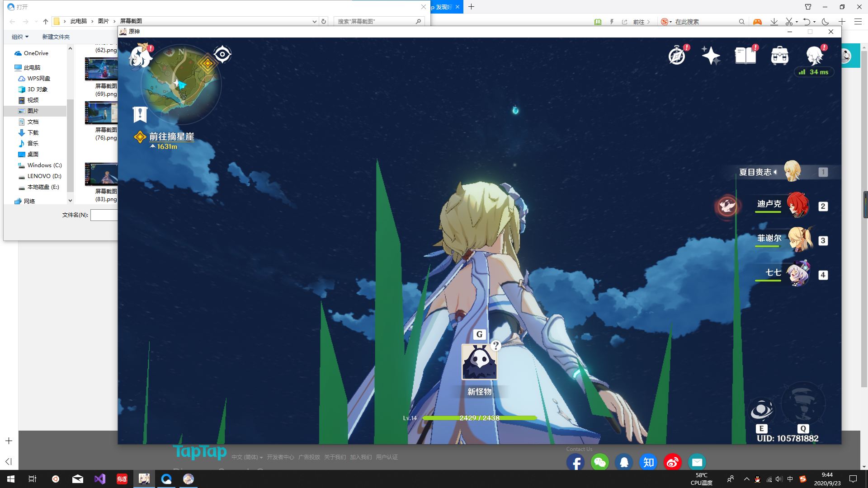Open the Adventurer Handbook book icon
Screen dimensions: 868x488
coord(745,56)
